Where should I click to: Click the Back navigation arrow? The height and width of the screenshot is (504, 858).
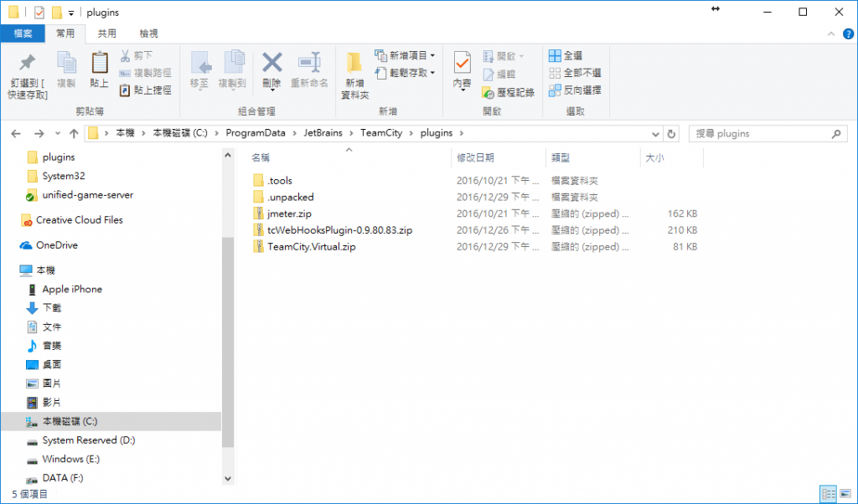point(16,133)
